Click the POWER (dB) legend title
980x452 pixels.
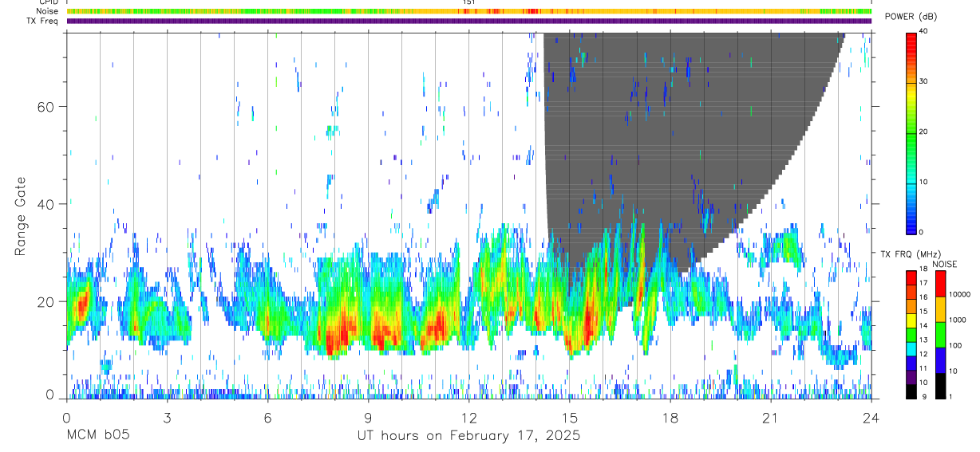click(911, 17)
